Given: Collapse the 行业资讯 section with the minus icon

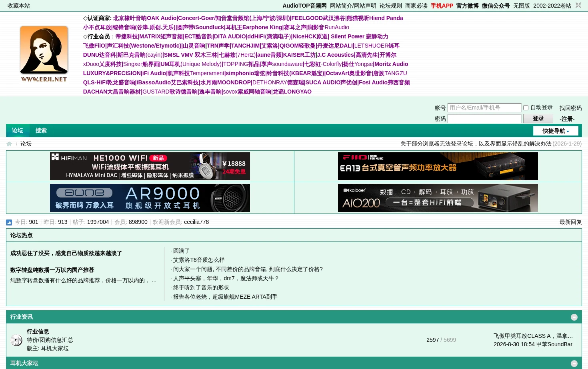Looking at the screenshot, I should [574, 317].
